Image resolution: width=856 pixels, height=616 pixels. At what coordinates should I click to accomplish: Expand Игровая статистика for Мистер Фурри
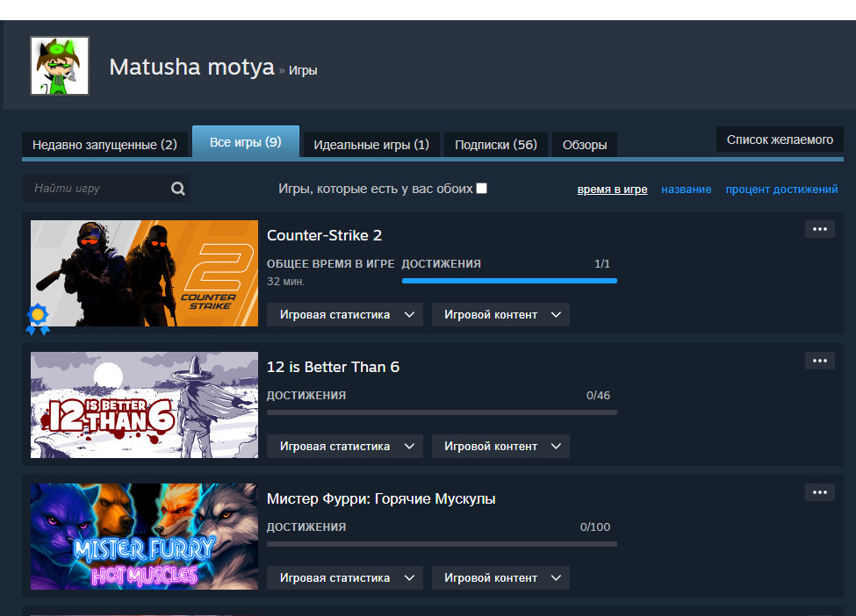[344, 577]
